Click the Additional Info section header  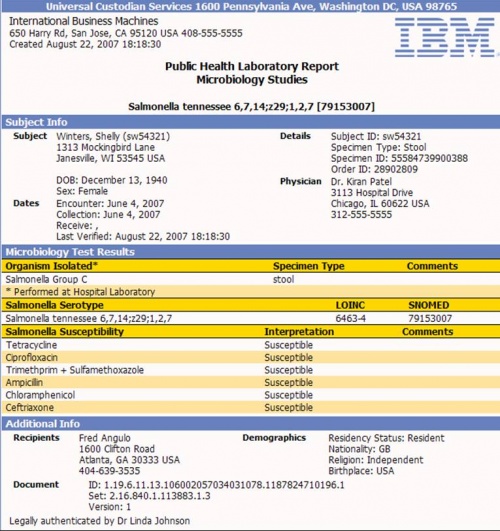251,424
